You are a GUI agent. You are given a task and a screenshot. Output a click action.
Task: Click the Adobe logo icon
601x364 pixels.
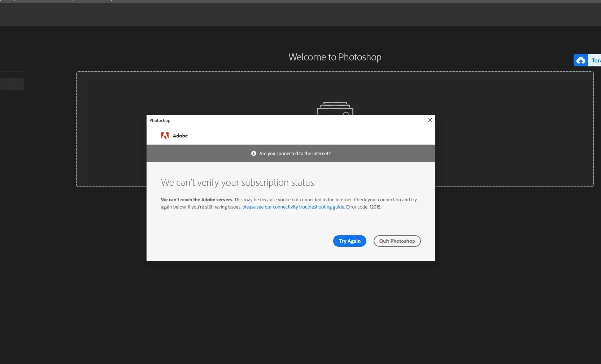coord(165,136)
